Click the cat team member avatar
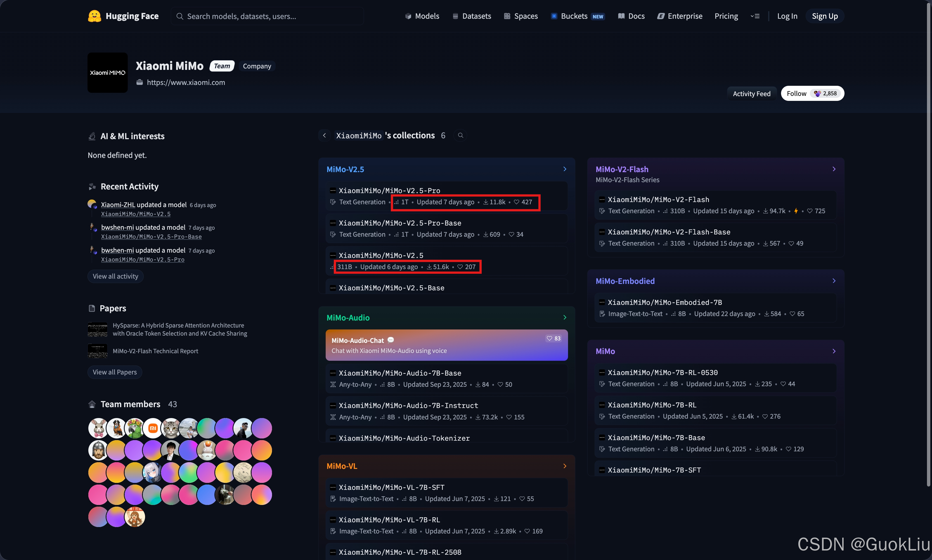 (171, 428)
